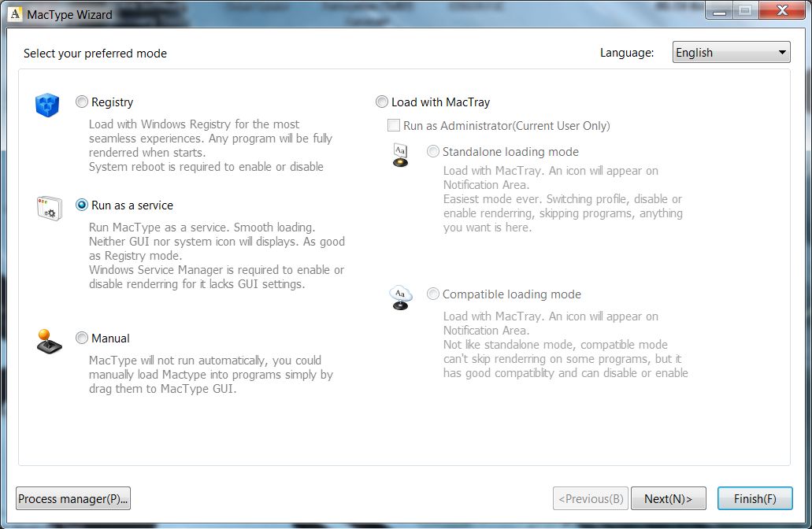Open the Language dropdown showing English
Screen dimensions: 812x529
coord(731,52)
